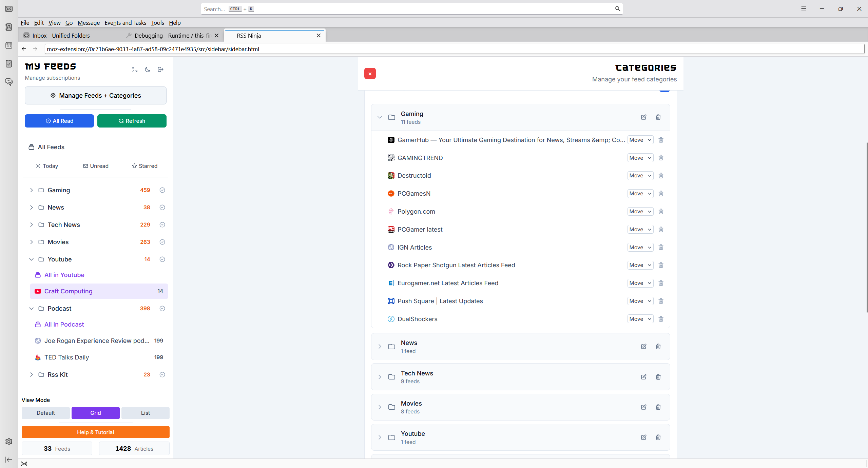Expand the Movies category in panel

click(x=380, y=407)
